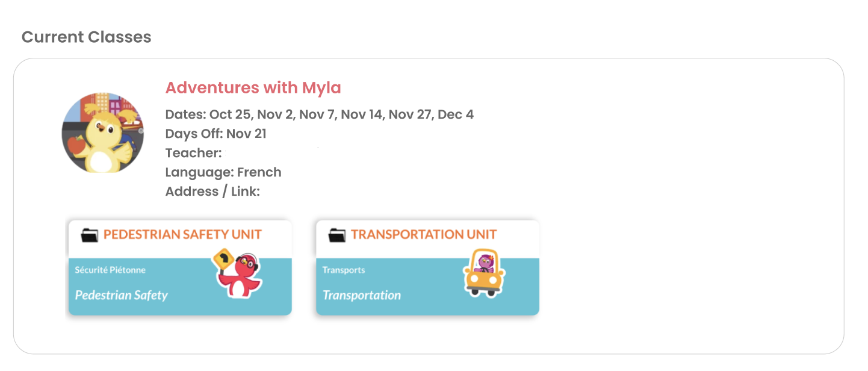Click the Current Classes section heading

click(x=86, y=37)
